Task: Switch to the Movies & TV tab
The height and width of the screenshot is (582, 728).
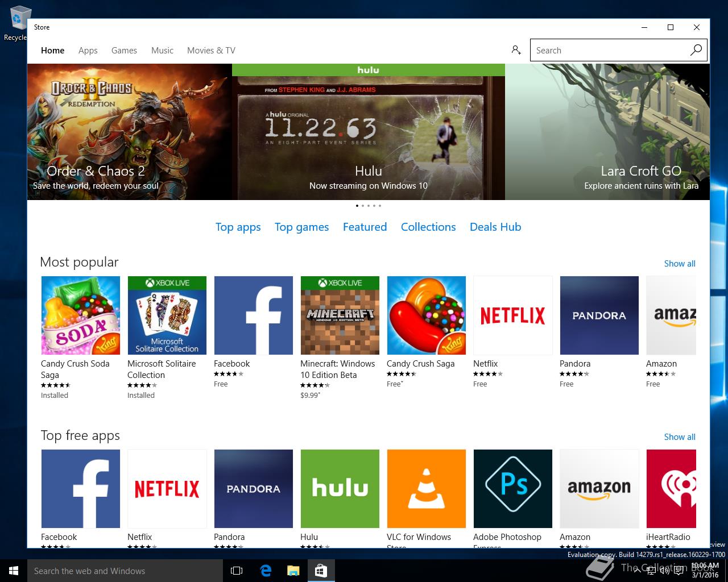Action: tap(211, 51)
